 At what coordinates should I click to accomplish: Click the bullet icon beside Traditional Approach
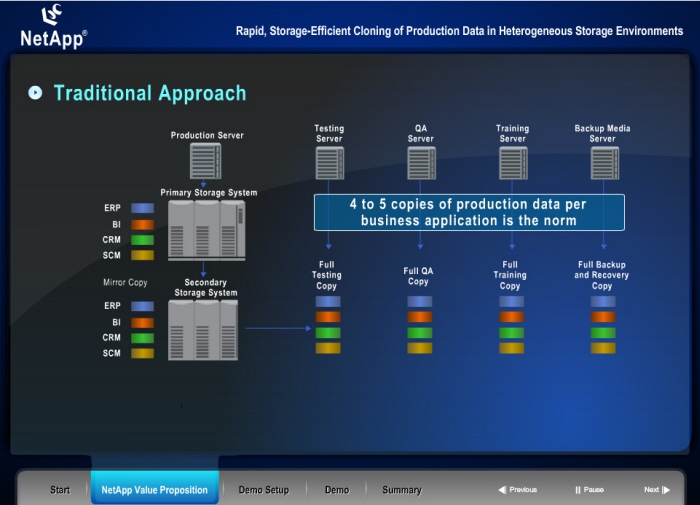tap(36, 93)
